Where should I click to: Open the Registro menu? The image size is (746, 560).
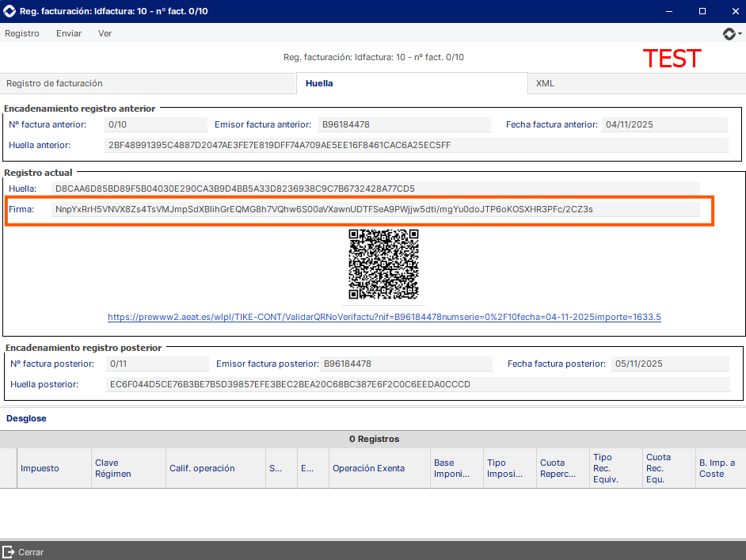point(22,33)
